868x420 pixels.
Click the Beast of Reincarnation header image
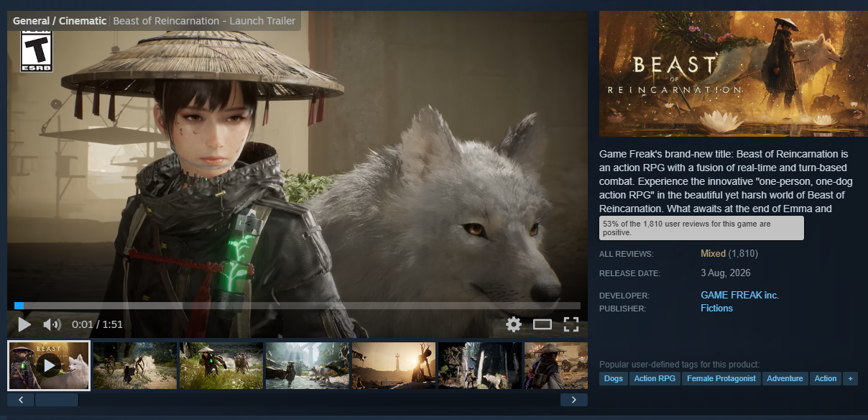733,73
